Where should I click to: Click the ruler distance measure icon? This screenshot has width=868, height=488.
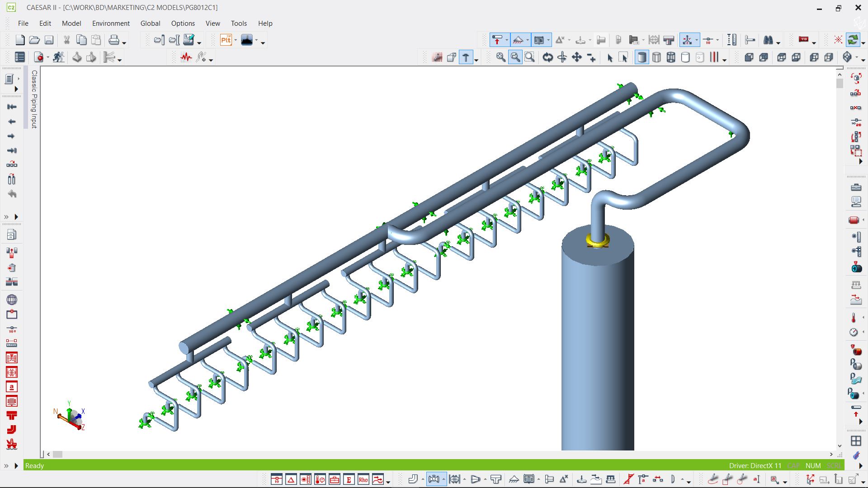731,40
